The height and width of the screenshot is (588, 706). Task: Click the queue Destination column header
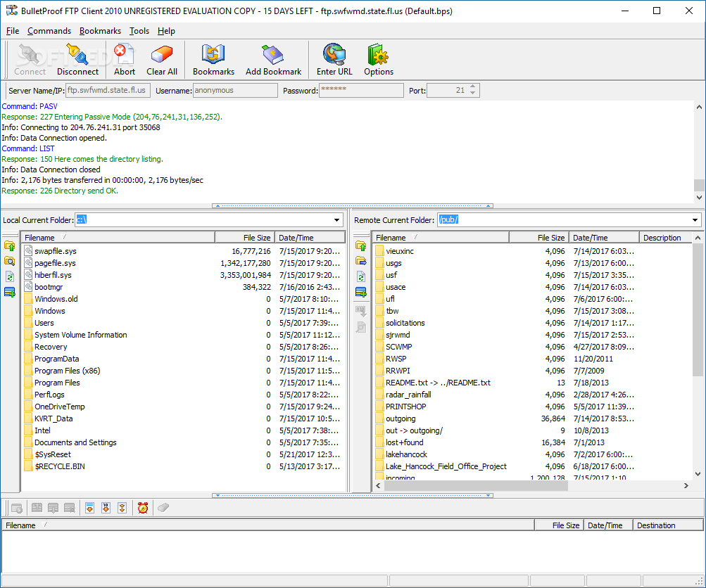pos(668,525)
